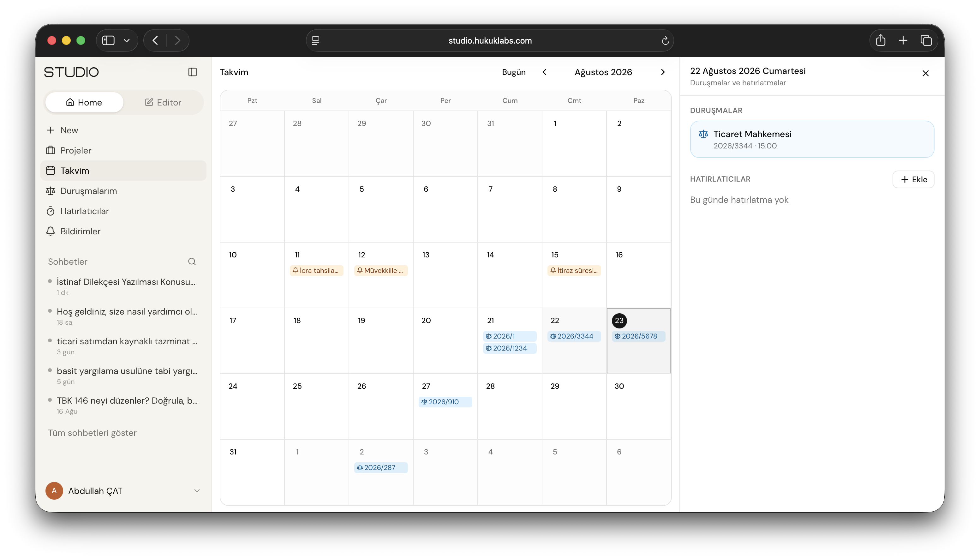This screenshot has width=980, height=559.
Task: Open the ticari satımdan kaynaklı tazminat chat
Action: point(123,346)
